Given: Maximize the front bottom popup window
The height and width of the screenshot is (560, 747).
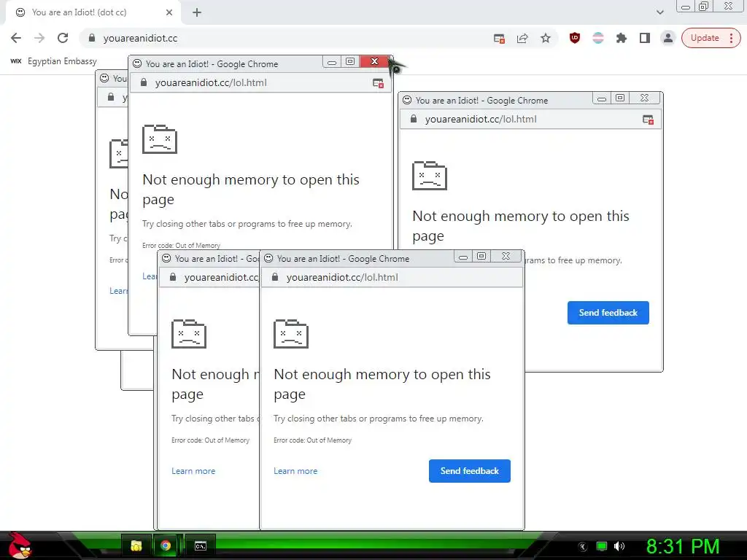Looking at the screenshot, I should [481, 256].
